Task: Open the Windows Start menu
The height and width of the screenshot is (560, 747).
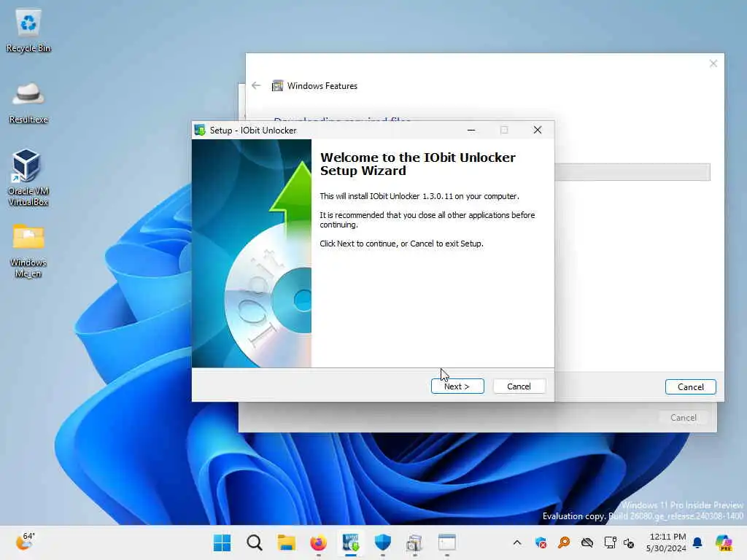Action: tap(222, 542)
